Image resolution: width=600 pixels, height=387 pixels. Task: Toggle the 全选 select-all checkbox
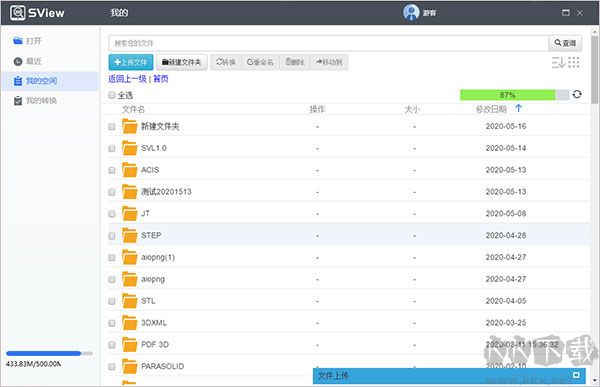(112, 95)
